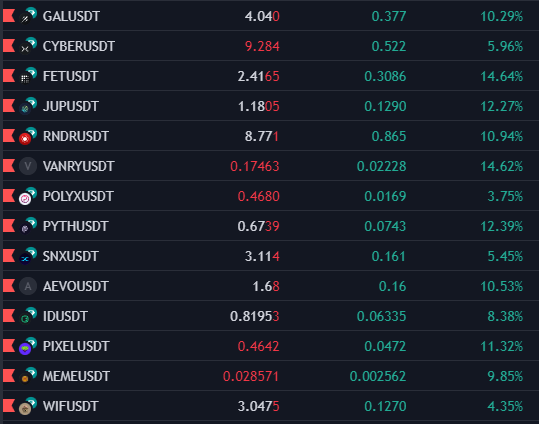
Task: Toggle the red flag on IDUSDT row
Action: [9, 316]
